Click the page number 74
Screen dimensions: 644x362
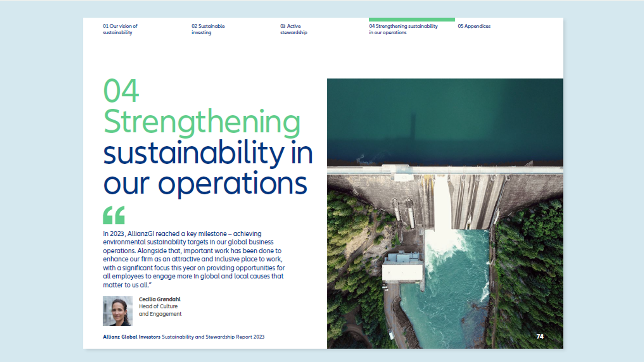540,337
